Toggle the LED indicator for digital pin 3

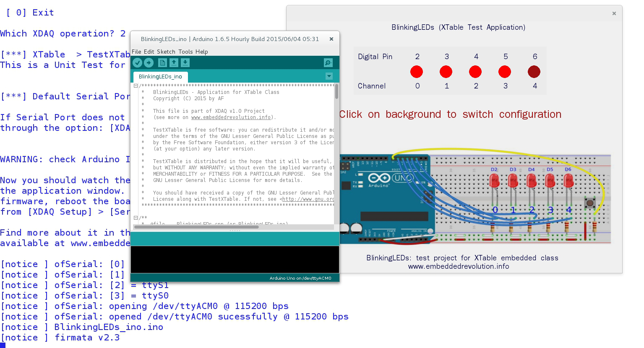(446, 72)
